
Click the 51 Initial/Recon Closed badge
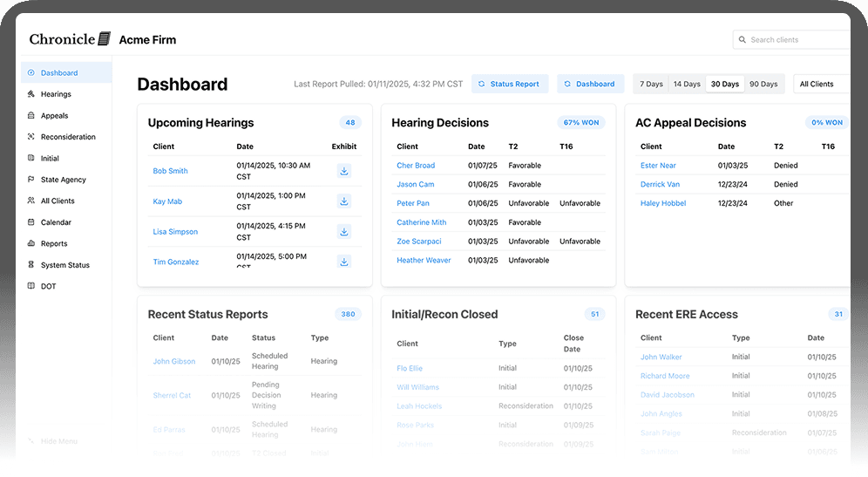tap(595, 314)
